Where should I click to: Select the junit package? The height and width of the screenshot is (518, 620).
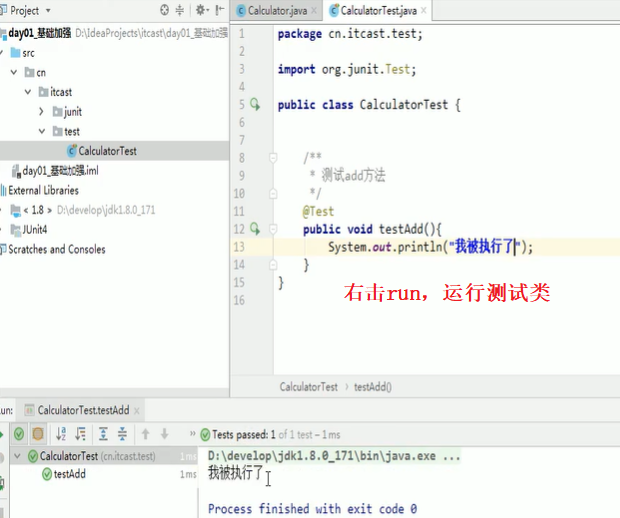click(x=67, y=112)
